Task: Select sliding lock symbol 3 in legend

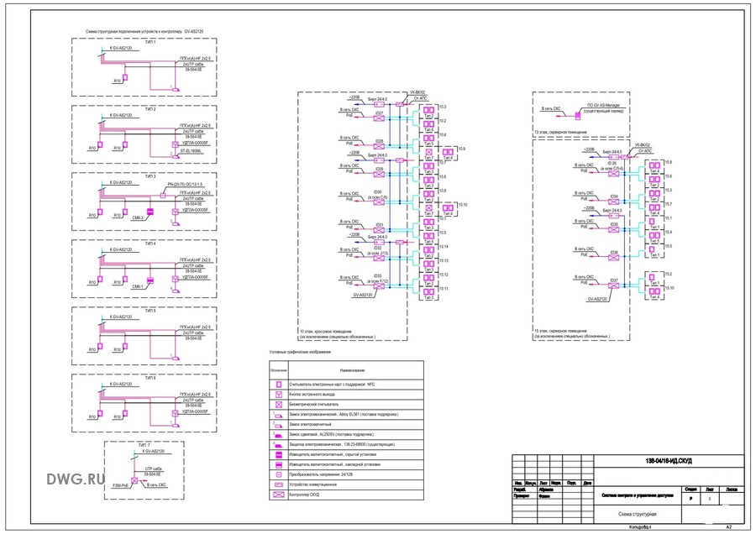Action: coord(278,435)
